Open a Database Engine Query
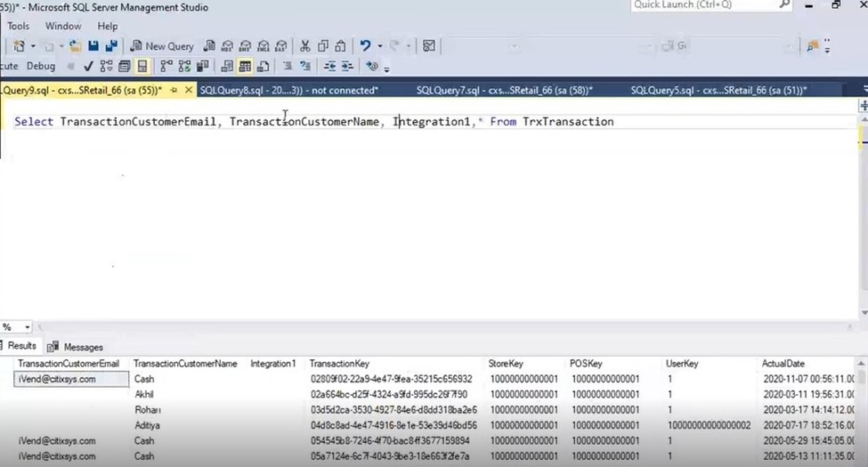Viewport: 868px width, 467px height. [x=209, y=46]
